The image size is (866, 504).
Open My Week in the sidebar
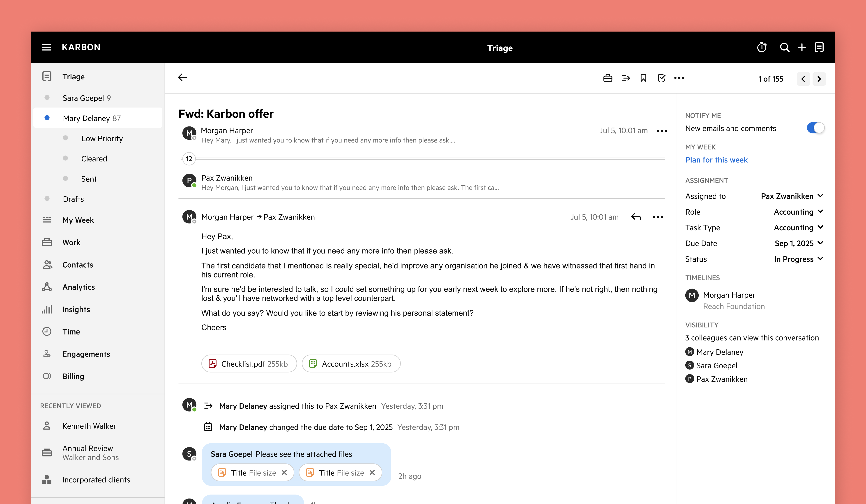[78, 220]
